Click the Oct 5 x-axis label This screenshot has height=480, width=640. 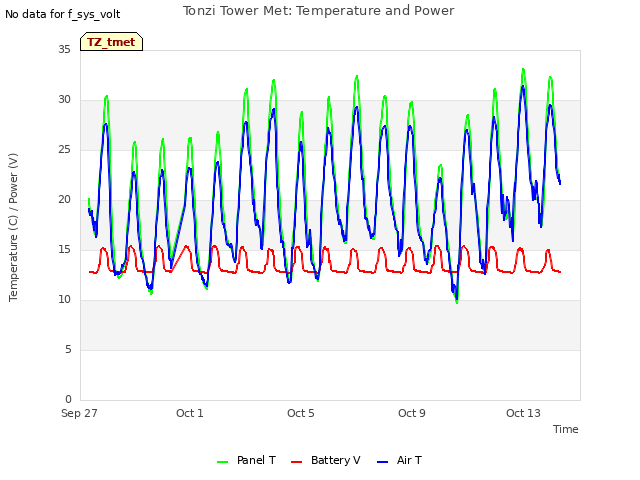[300, 413]
